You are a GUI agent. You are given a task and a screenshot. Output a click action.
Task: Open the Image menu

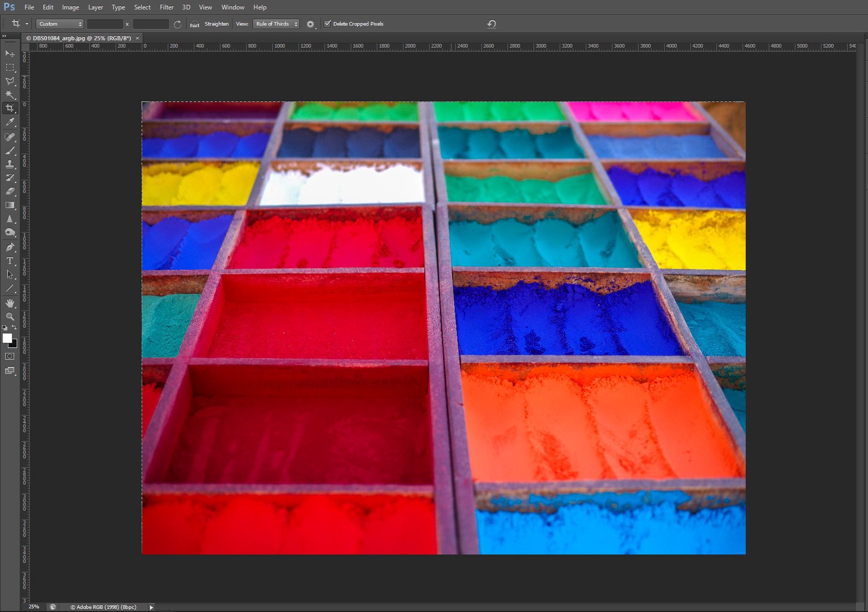(x=71, y=7)
